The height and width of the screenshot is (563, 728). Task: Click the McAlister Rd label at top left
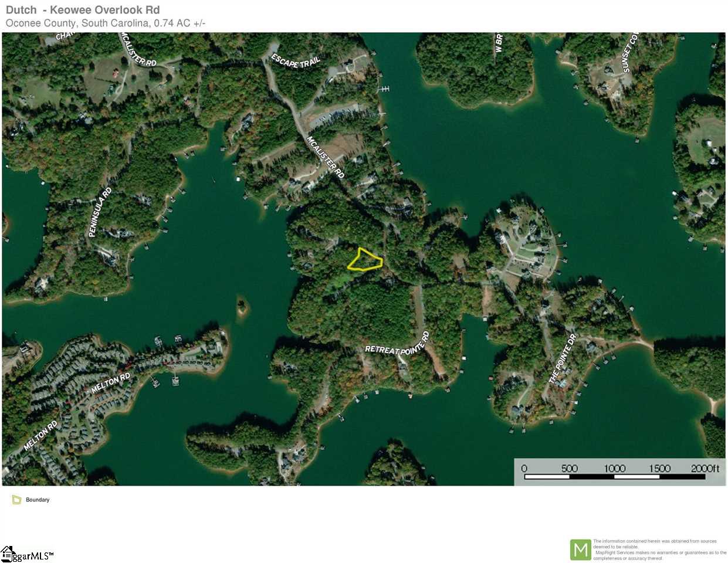click(x=138, y=49)
